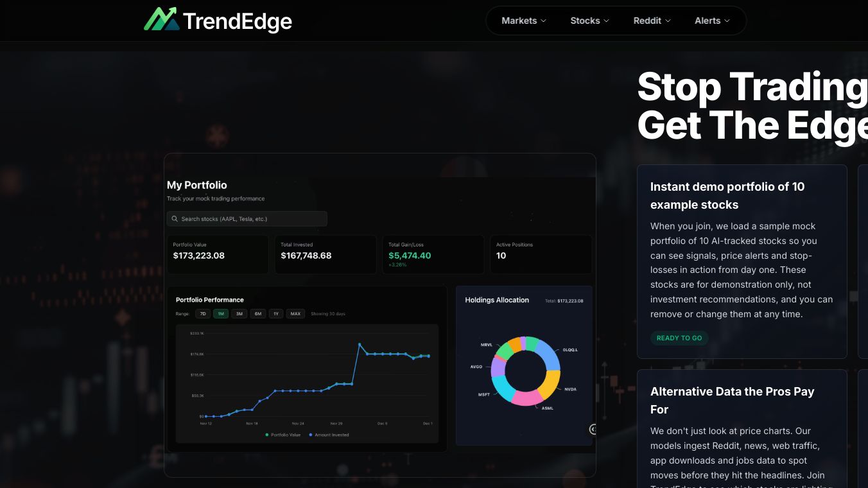
Task: Click the circular icon on the Holdings Allocation card
Action: [x=593, y=428]
